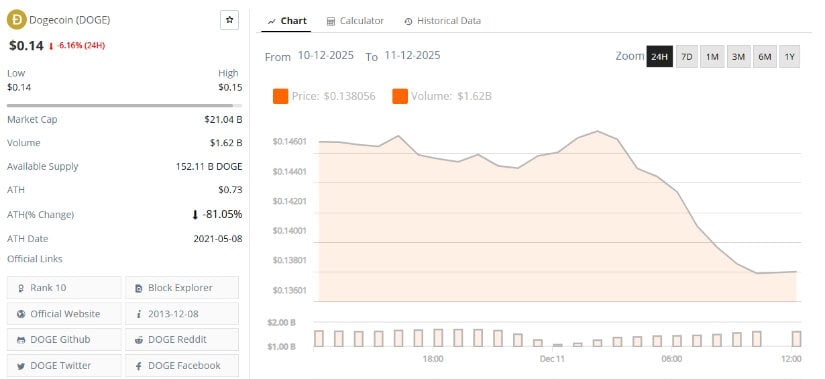Click the From date field 10-12-2025
This screenshot has height=379, width=825.
(x=326, y=55)
